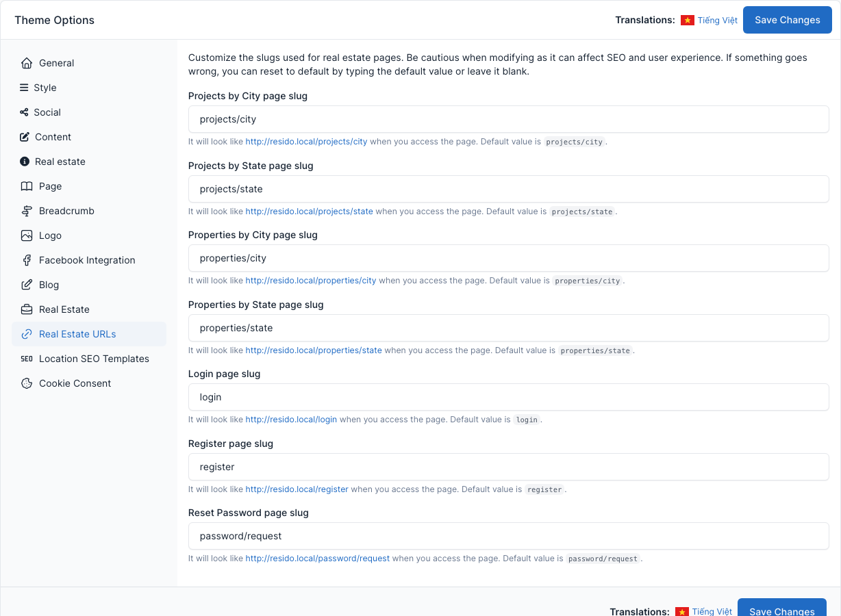Focus the Register page slug input

coord(509,467)
